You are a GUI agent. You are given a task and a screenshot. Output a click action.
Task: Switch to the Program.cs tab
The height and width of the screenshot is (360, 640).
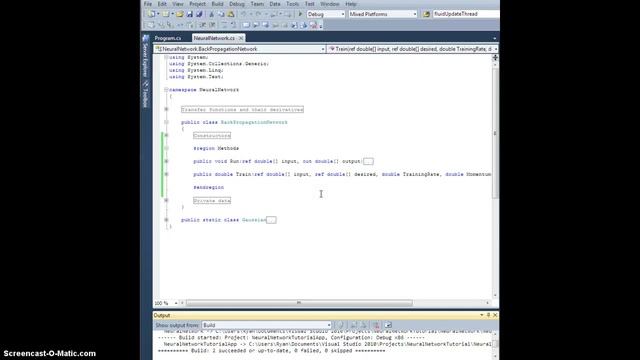pos(168,38)
